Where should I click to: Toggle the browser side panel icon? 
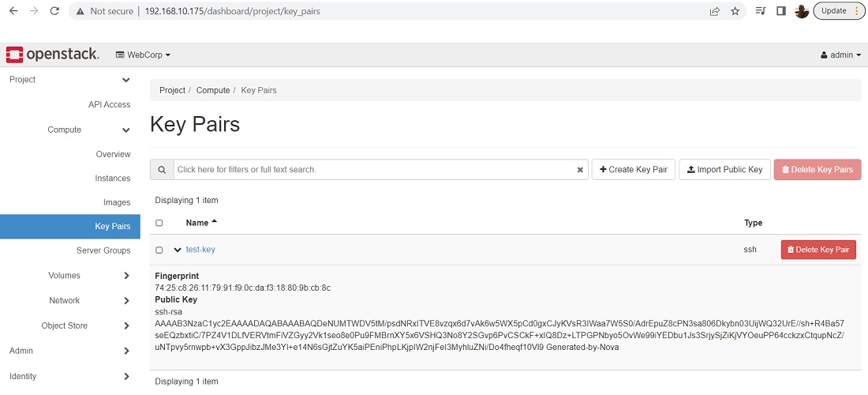point(781,11)
